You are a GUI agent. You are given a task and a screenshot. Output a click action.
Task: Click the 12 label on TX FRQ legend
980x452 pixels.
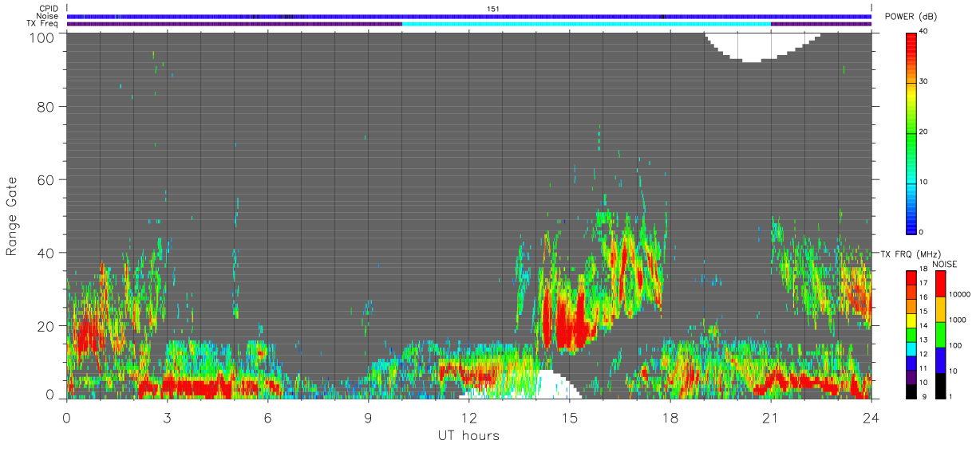coord(924,354)
